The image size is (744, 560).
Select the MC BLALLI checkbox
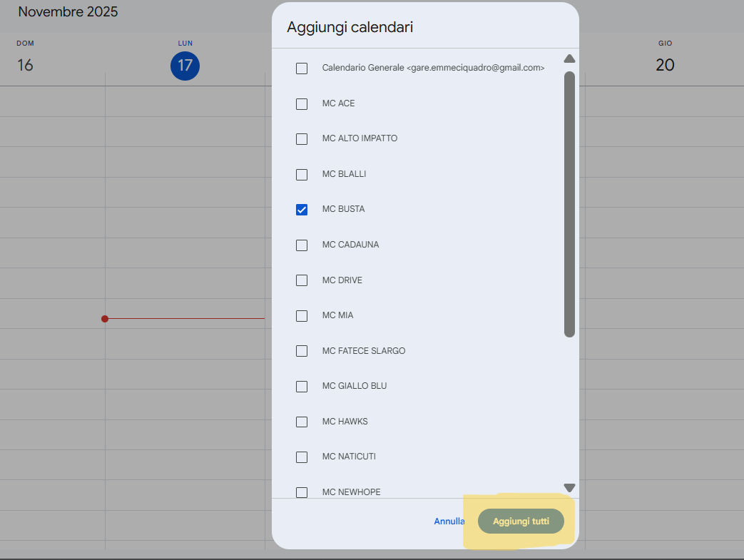point(302,175)
